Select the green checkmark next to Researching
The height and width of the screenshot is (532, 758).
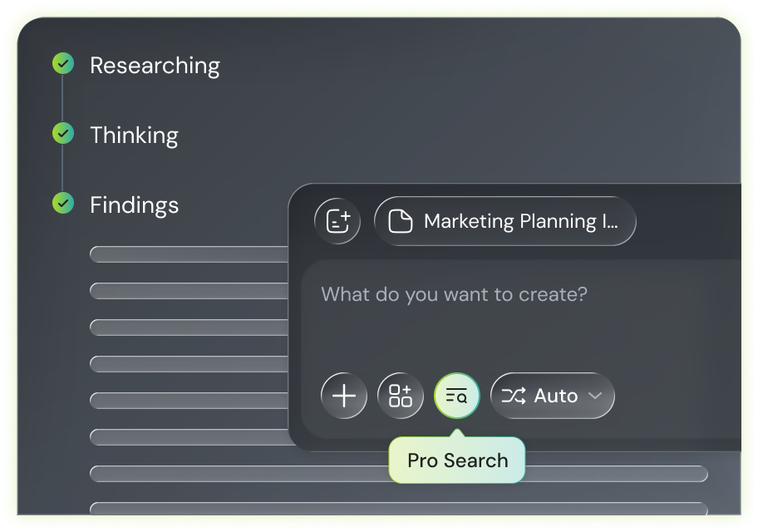click(62, 63)
